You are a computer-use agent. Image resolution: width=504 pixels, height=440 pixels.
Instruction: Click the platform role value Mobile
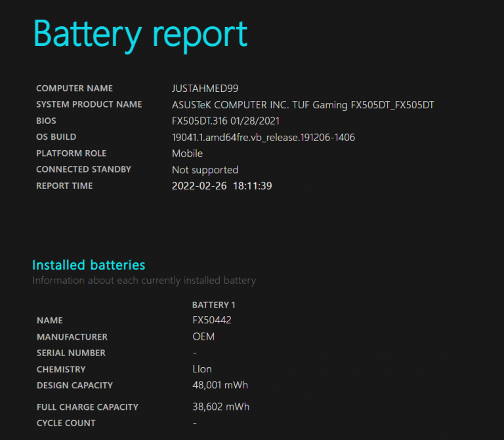click(187, 153)
